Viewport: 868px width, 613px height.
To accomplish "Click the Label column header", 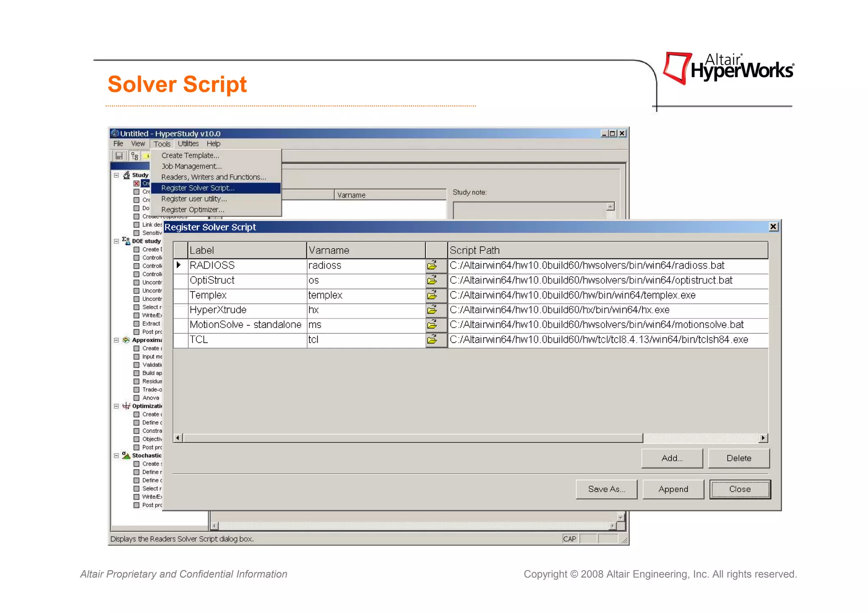I will [x=247, y=250].
